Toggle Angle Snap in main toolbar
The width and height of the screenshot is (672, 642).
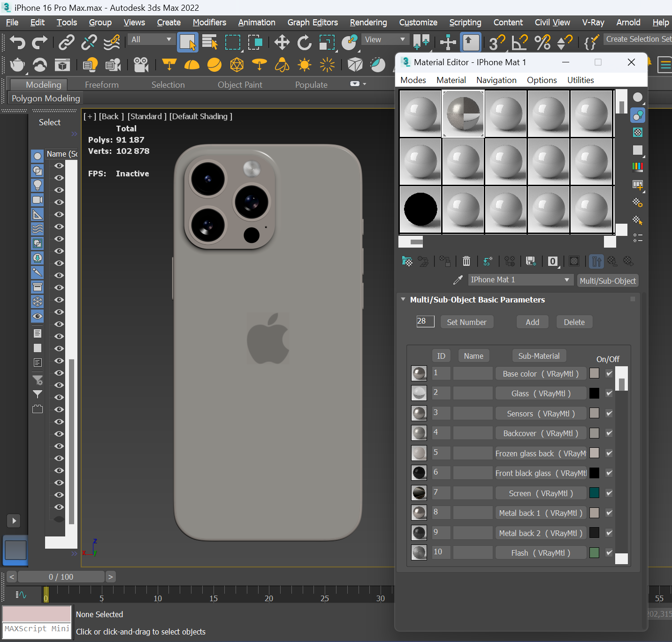tap(519, 43)
